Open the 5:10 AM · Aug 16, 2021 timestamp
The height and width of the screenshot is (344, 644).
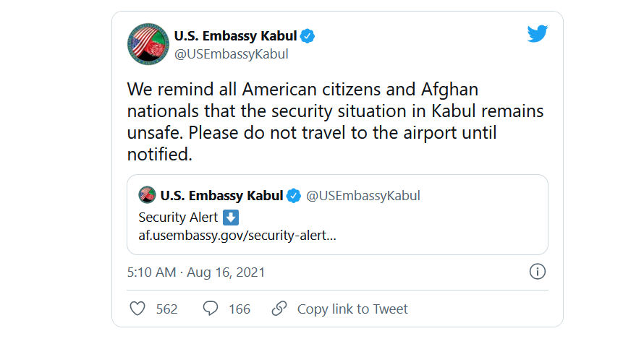pos(196,272)
